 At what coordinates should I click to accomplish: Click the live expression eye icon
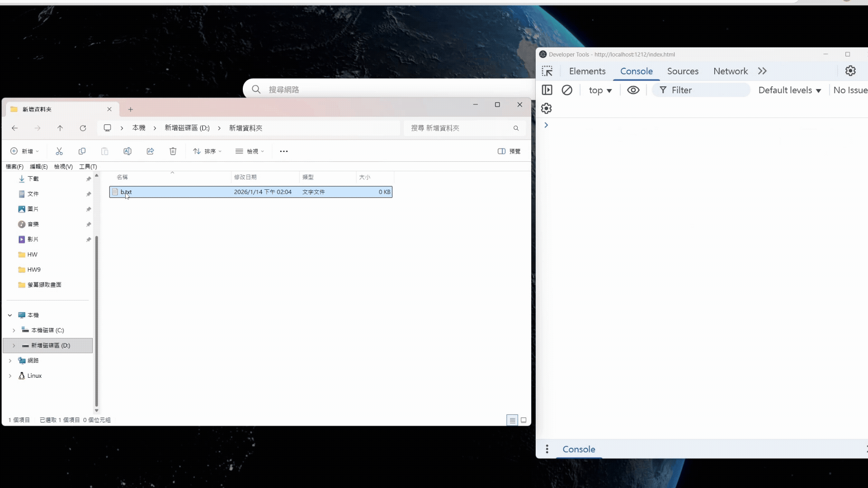tap(633, 90)
